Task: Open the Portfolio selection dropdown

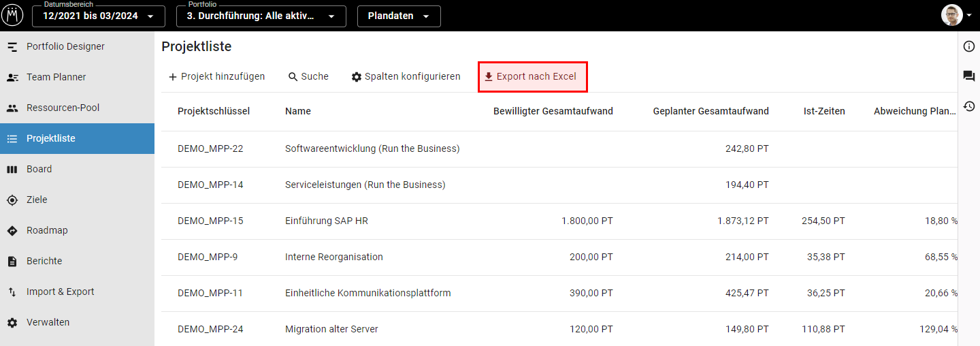Action: pos(261,16)
